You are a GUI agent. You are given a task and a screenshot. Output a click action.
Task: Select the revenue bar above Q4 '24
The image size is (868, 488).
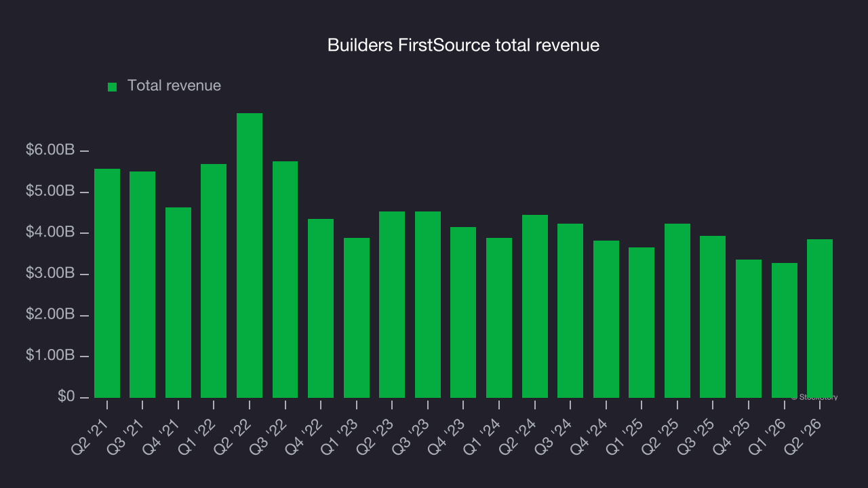(x=606, y=319)
